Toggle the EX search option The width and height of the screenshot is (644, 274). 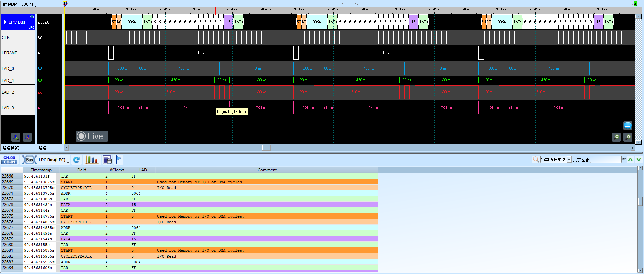[x=624, y=159]
